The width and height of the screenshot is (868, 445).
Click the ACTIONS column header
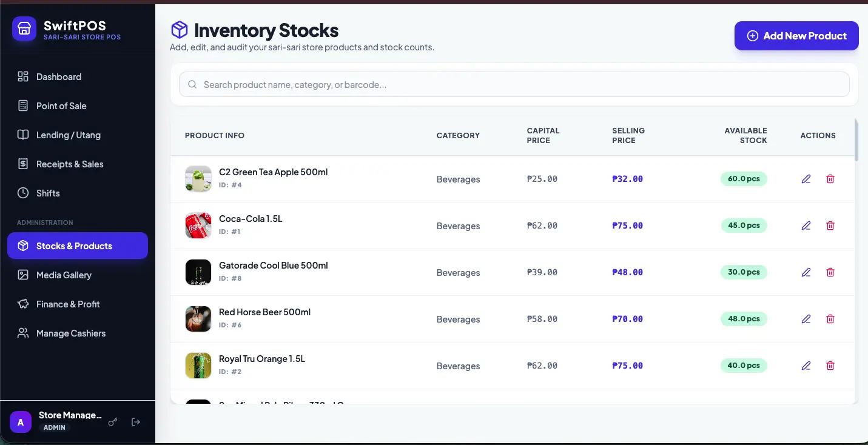pyautogui.click(x=818, y=136)
